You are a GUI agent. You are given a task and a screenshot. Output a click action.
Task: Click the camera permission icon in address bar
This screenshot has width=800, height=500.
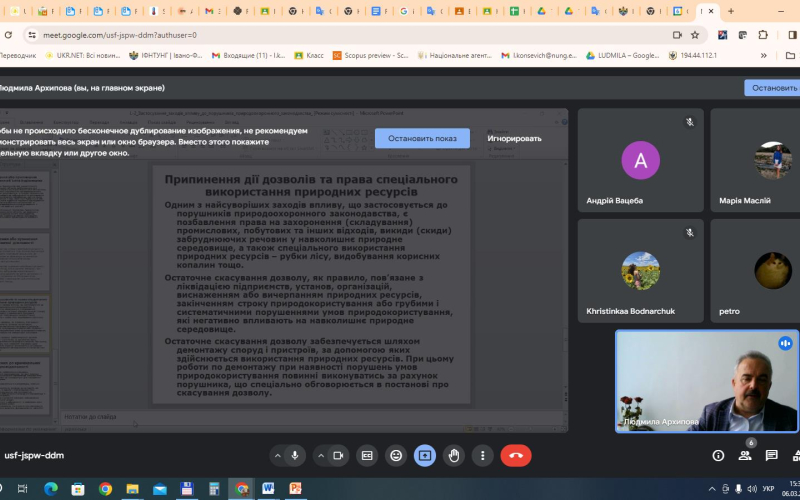pyautogui.click(x=677, y=35)
